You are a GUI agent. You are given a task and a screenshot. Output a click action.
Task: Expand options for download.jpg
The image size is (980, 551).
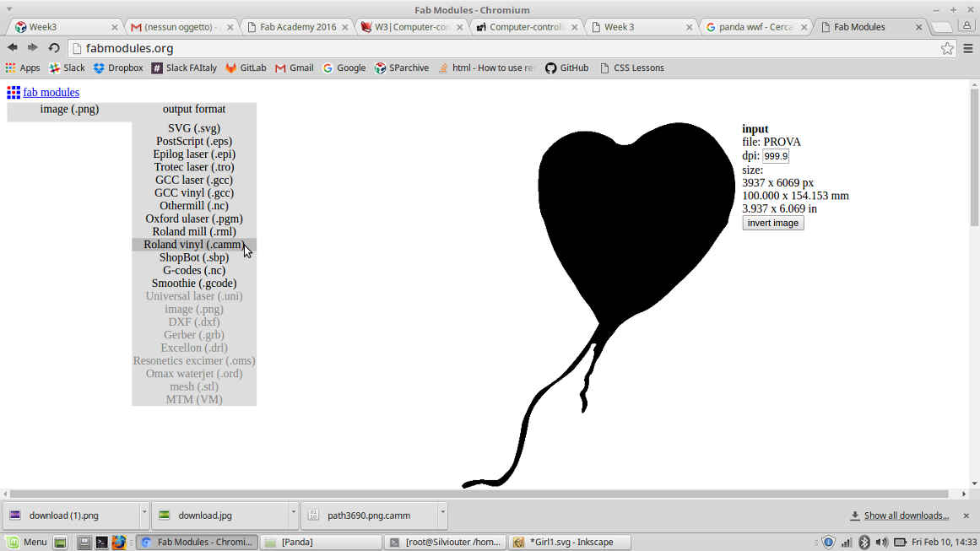tap(293, 511)
